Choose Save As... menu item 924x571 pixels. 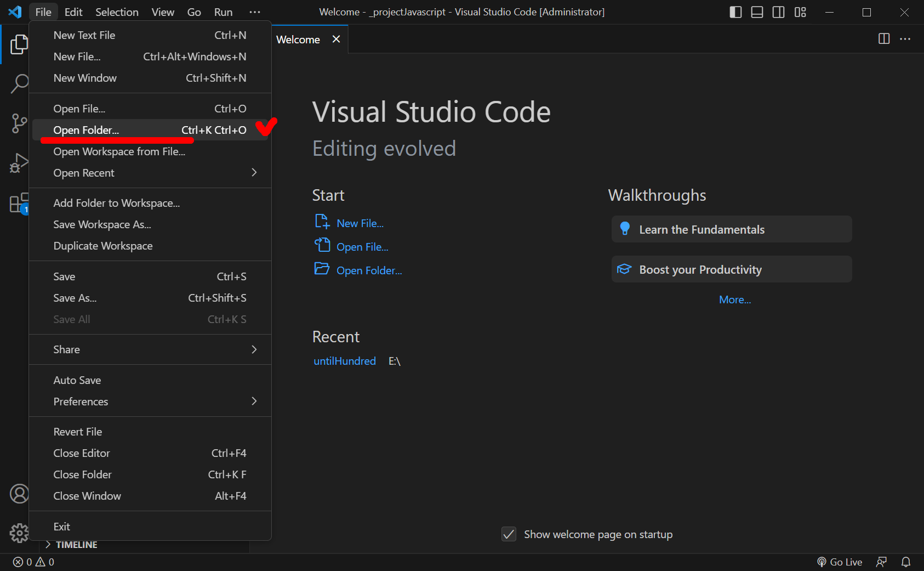[x=150, y=298]
